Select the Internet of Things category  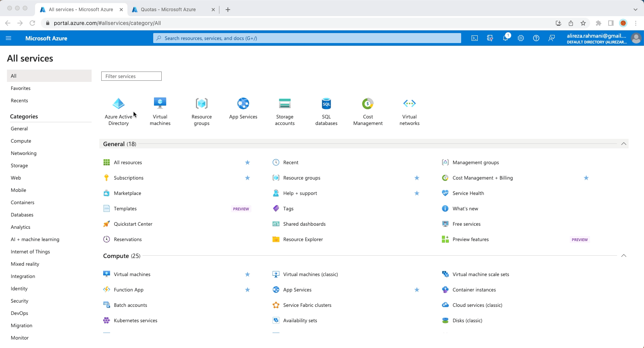pyautogui.click(x=30, y=251)
